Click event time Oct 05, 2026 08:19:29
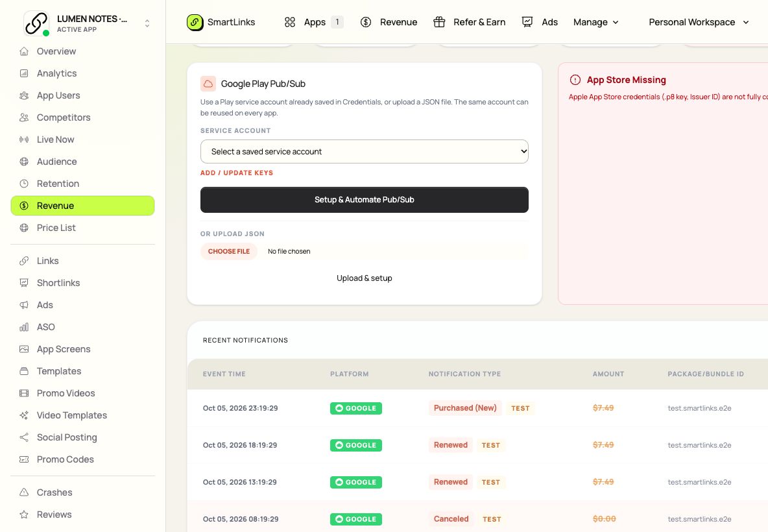 tap(241, 519)
